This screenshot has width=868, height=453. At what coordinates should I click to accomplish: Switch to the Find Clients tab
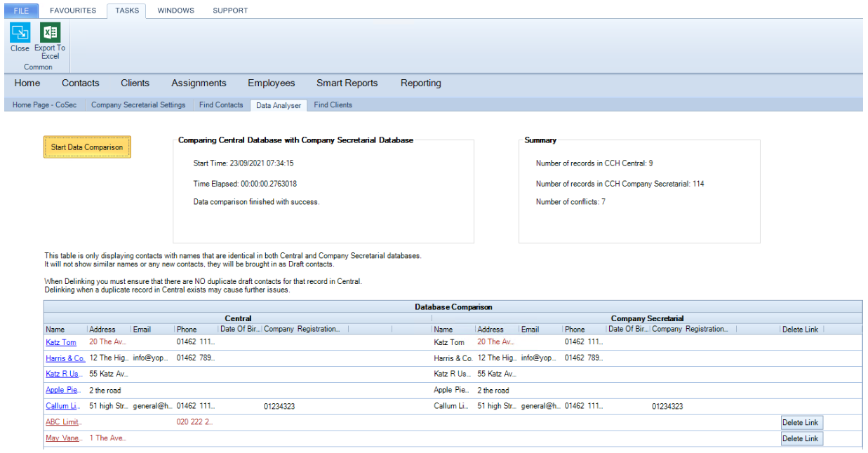[333, 105]
